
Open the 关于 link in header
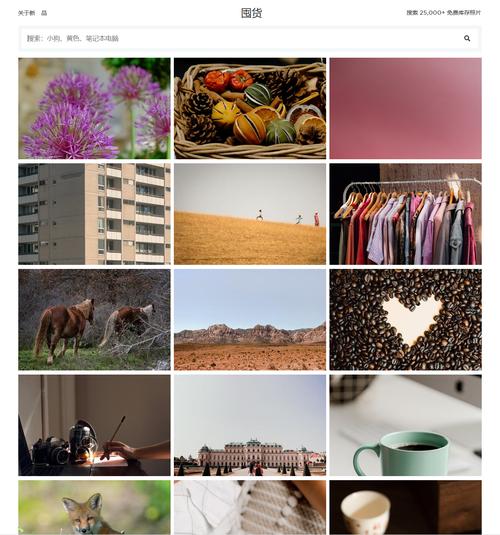point(26,13)
